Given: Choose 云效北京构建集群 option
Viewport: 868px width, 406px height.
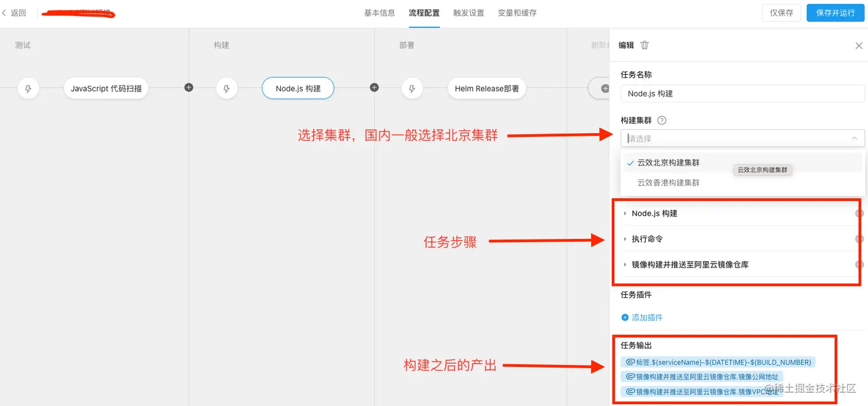Looking at the screenshot, I should pos(742,163).
